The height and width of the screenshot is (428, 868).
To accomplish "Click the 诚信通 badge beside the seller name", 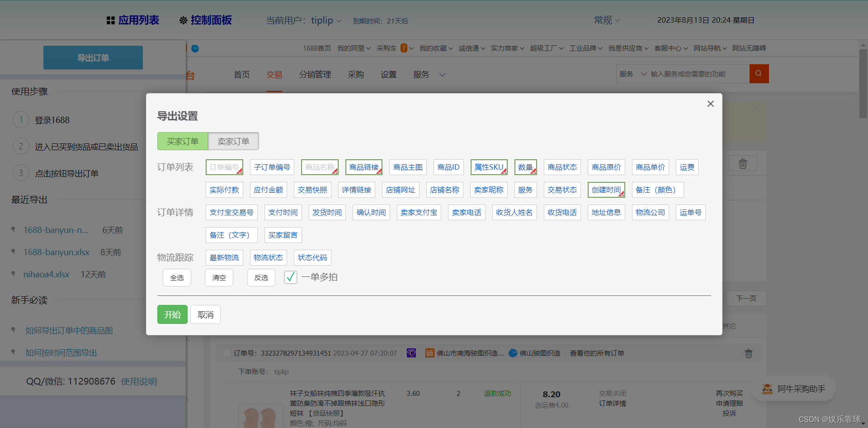I will (x=429, y=353).
